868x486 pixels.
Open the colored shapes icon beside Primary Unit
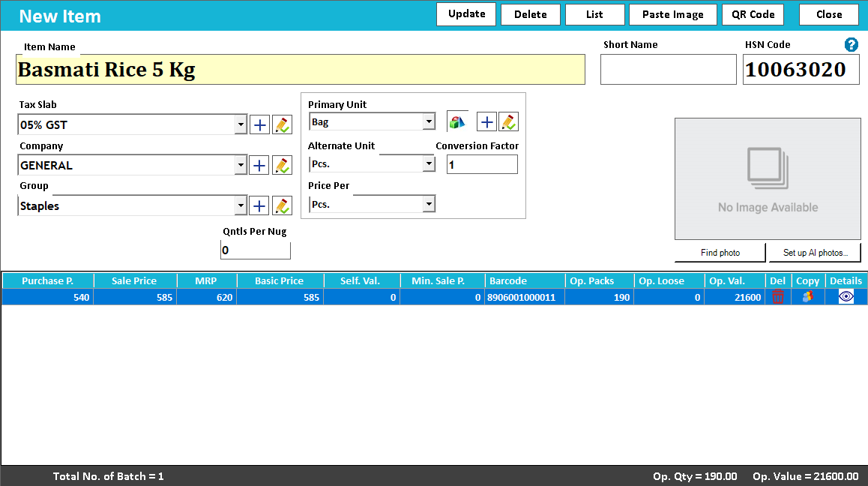pyautogui.click(x=456, y=122)
